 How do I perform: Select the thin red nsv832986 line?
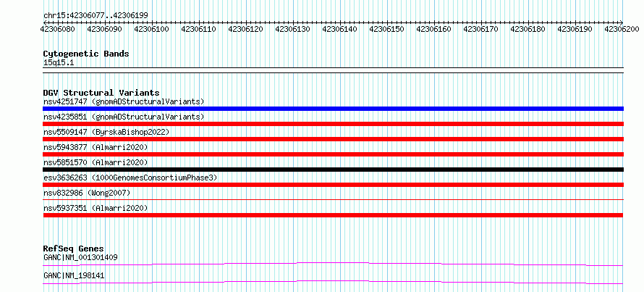point(333,199)
